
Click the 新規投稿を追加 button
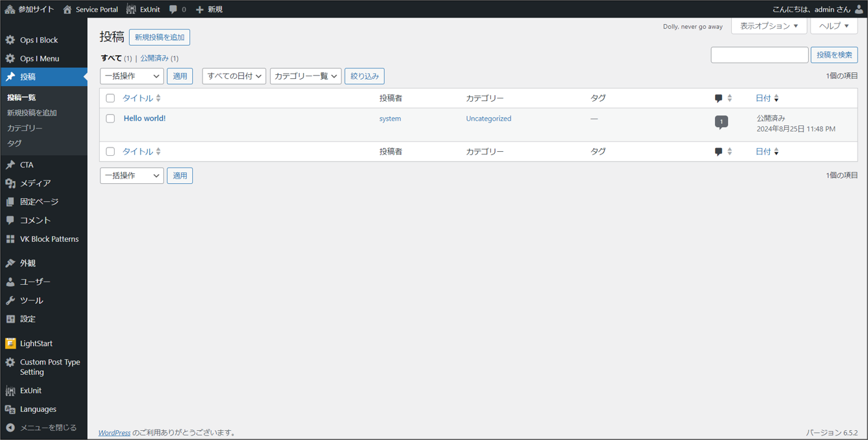[x=159, y=37]
